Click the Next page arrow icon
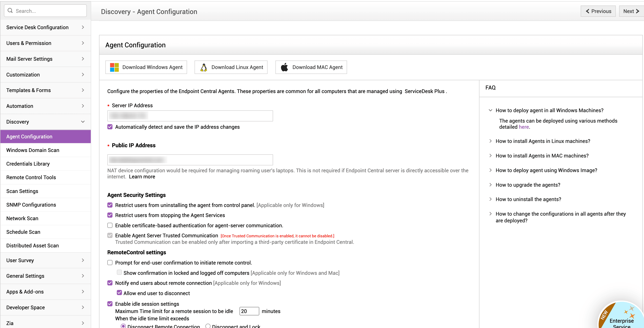 pos(637,11)
